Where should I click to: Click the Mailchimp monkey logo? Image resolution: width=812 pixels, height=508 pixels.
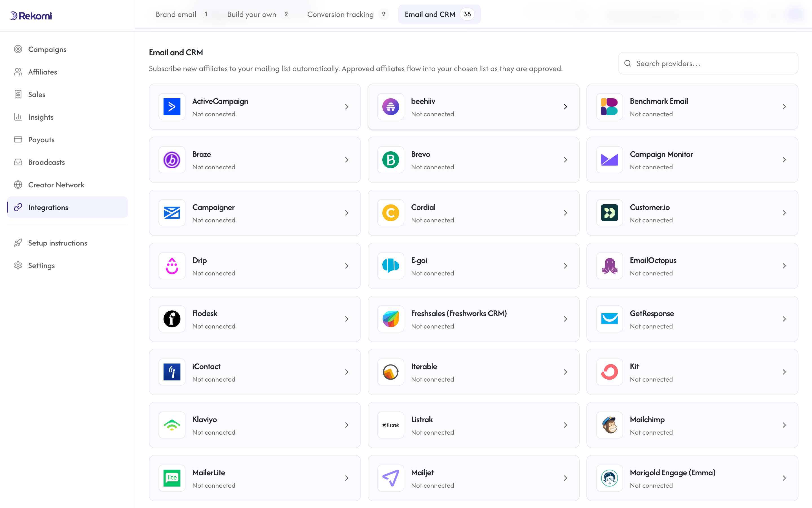coord(609,425)
